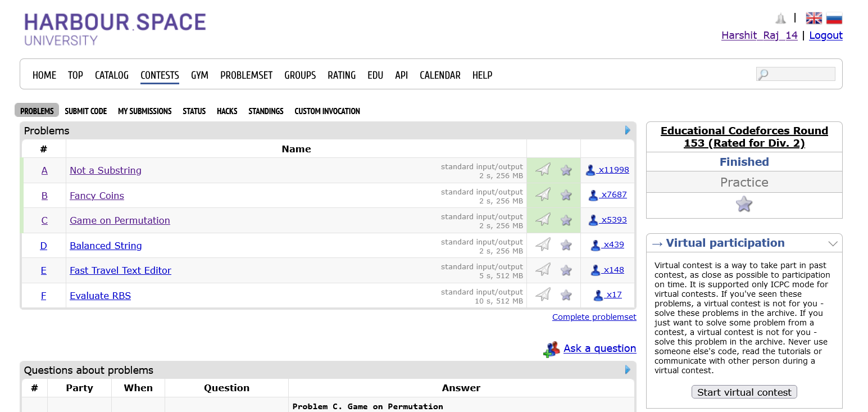Open the Balanced String problem link
The height and width of the screenshot is (412, 868).
106,246
